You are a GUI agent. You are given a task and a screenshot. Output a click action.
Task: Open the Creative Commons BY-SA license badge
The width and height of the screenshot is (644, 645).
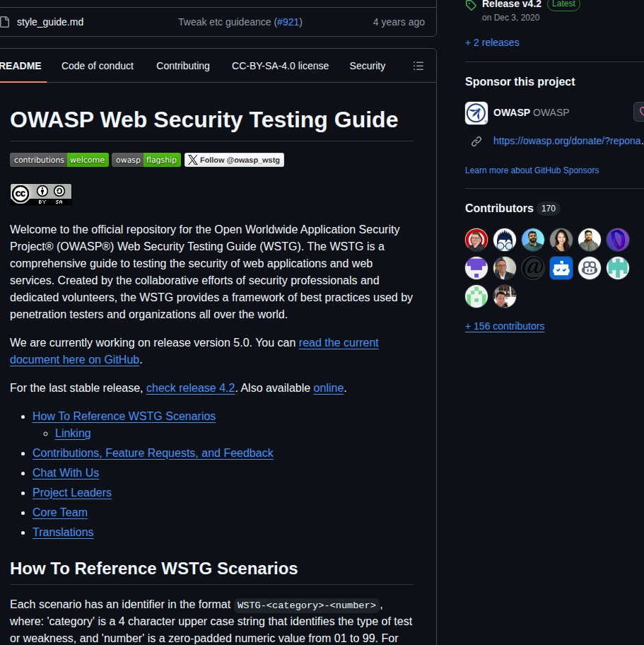click(x=41, y=194)
